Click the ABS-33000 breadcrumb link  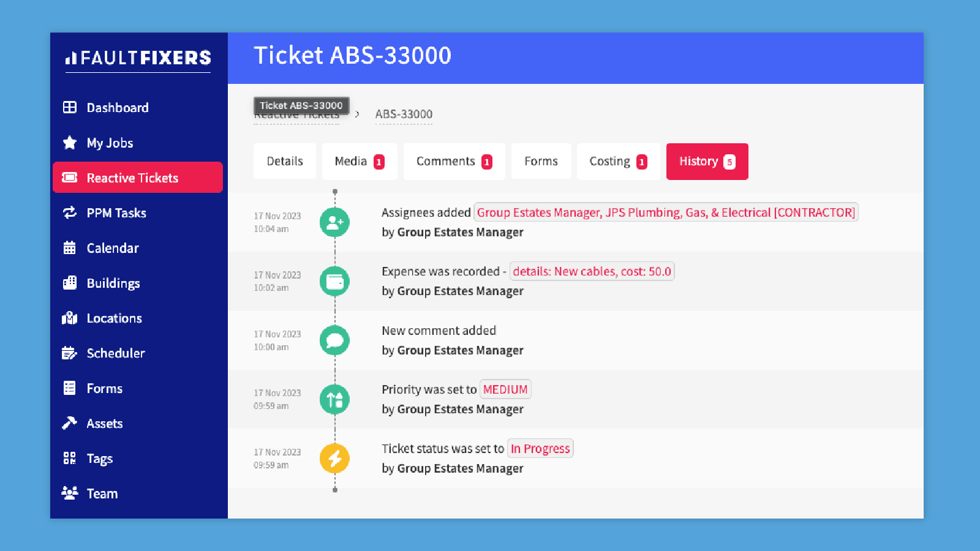point(404,114)
